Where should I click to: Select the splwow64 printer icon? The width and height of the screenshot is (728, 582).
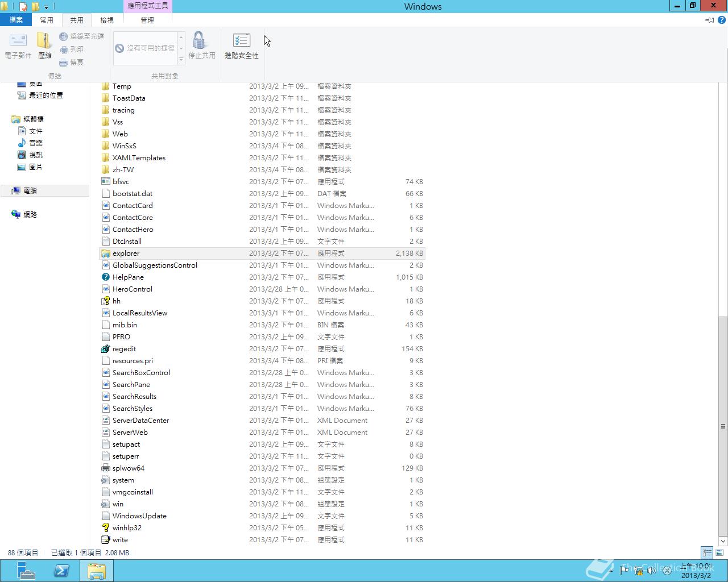(105, 468)
